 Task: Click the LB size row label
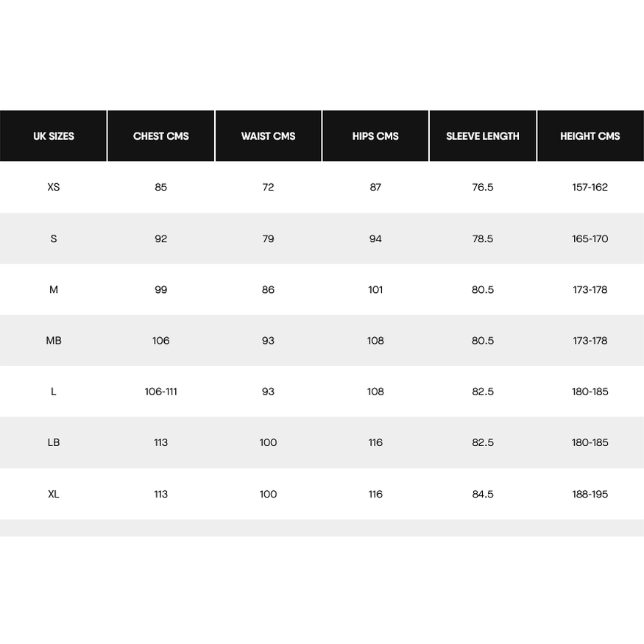click(54, 442)
